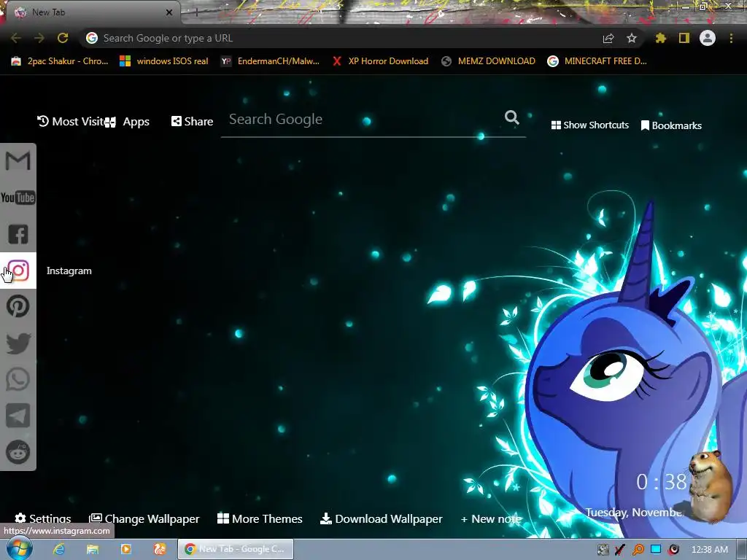The image size is (747, 560).
Task: Open XP Horror Download bookmark
Action: (x=380, y=61)
